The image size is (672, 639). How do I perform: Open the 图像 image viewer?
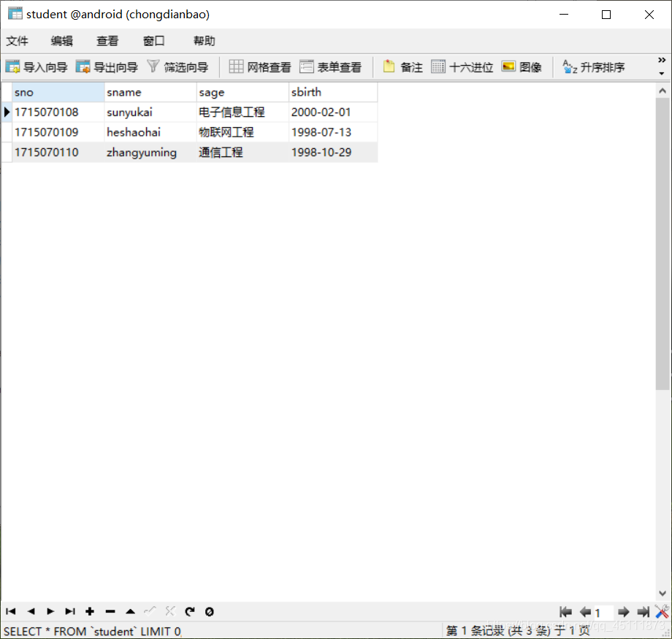tap(521, 67)
